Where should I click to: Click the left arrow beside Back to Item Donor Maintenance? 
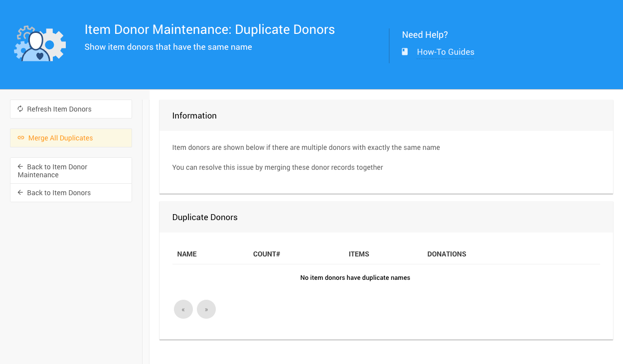pos(20,167)
